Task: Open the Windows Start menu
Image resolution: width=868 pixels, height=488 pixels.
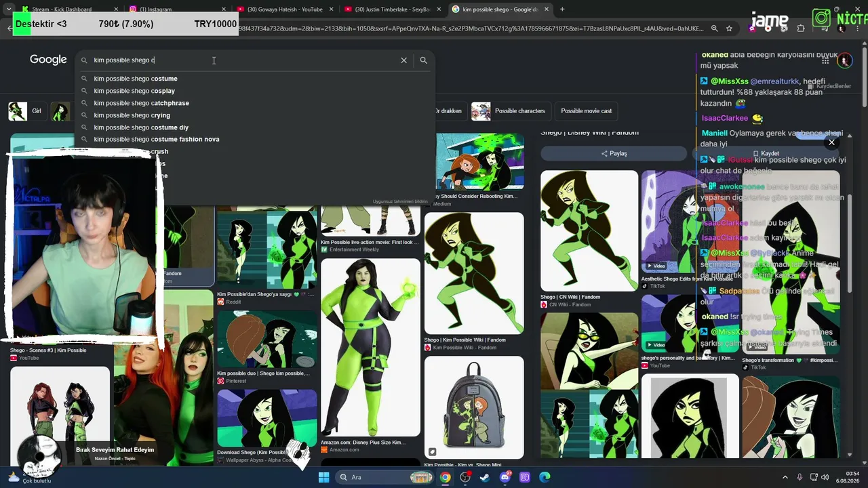Action: tap(323, 477)
